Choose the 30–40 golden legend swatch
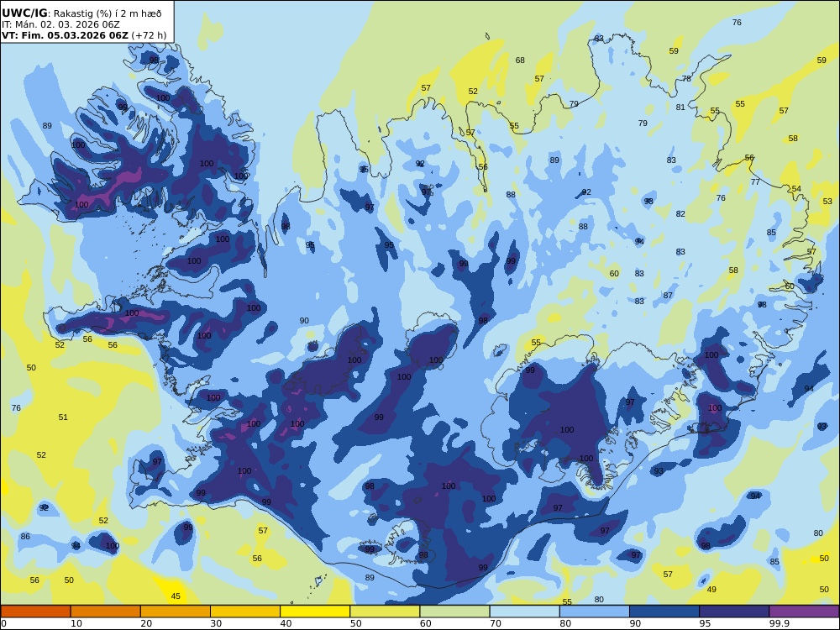 (x=245, y=612)
